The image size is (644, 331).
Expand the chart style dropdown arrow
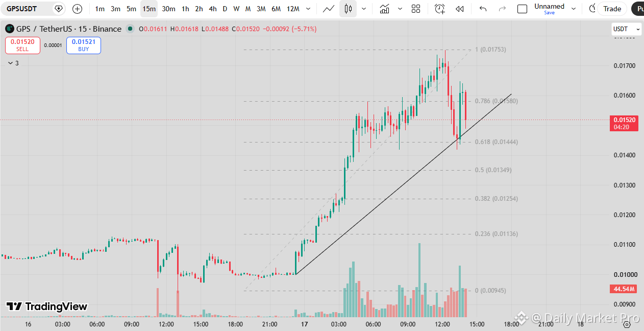[x=364, y=9]
